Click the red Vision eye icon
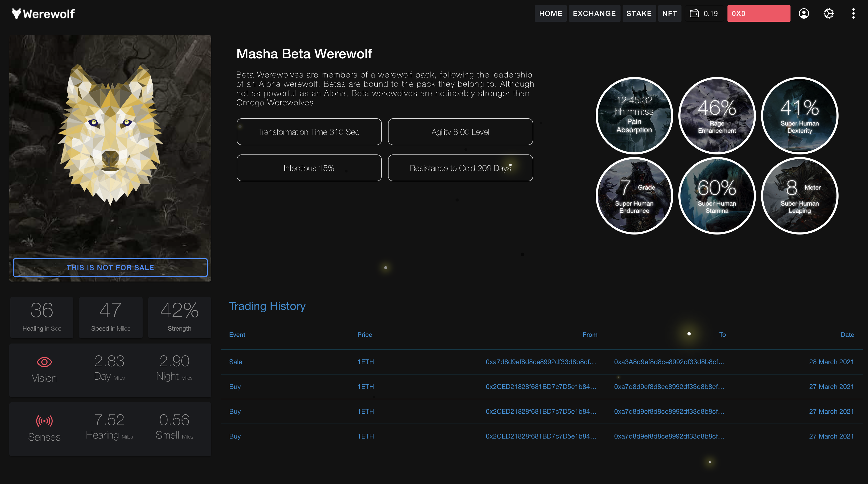 coord(44,362)
